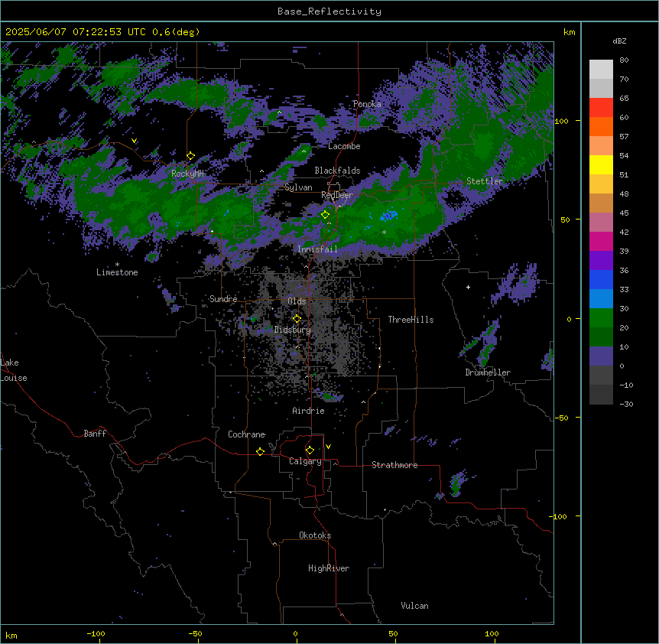
Task: Click the Limestone label
Action: click(x=117, y=272)
